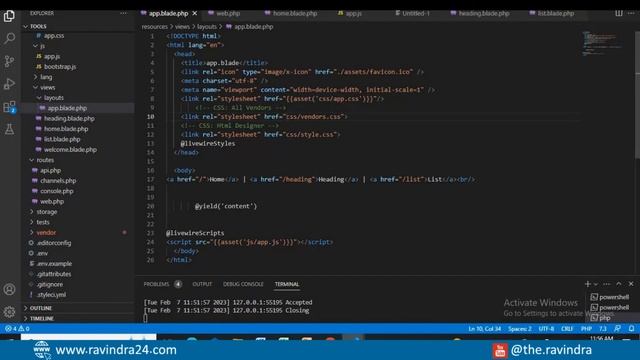Screen dimensions: 640x360
Task: Click Ln 10, Col 34 status item
Action: click(484, 329)
